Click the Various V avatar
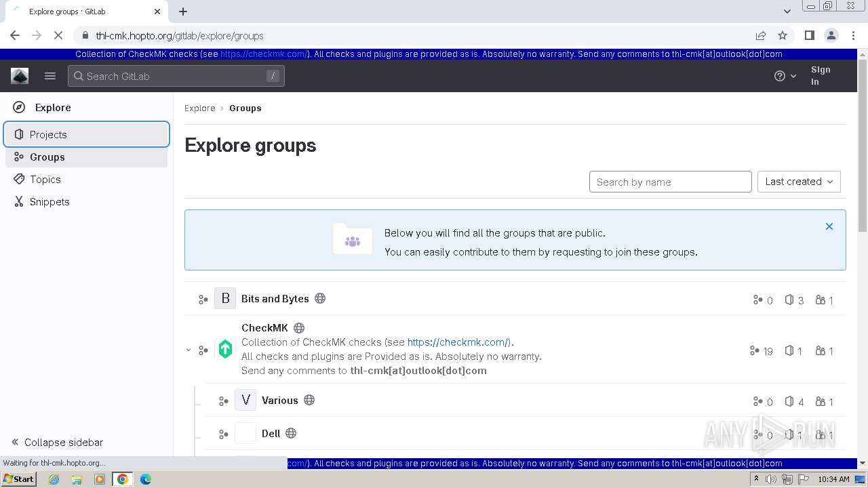 (245, 400)
